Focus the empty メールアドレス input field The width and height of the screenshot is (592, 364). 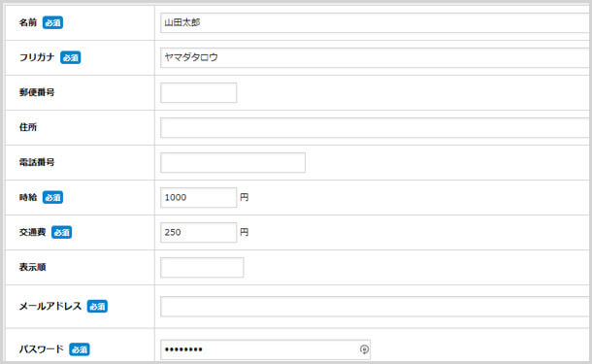(x=376, y=306)
